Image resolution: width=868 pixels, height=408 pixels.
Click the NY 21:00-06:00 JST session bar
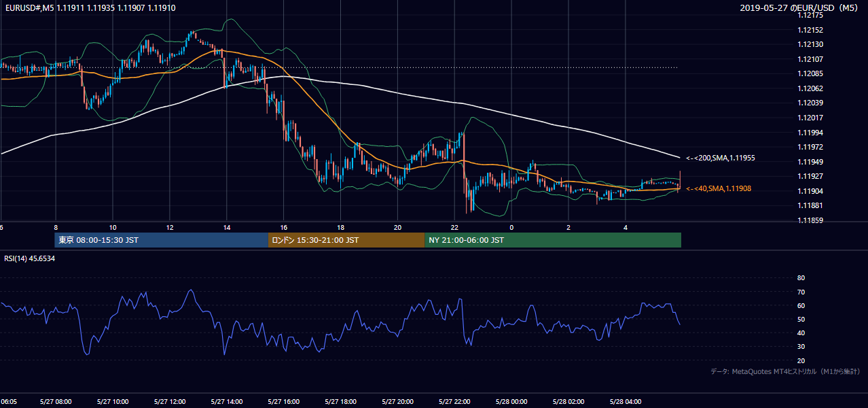(553, 240)
